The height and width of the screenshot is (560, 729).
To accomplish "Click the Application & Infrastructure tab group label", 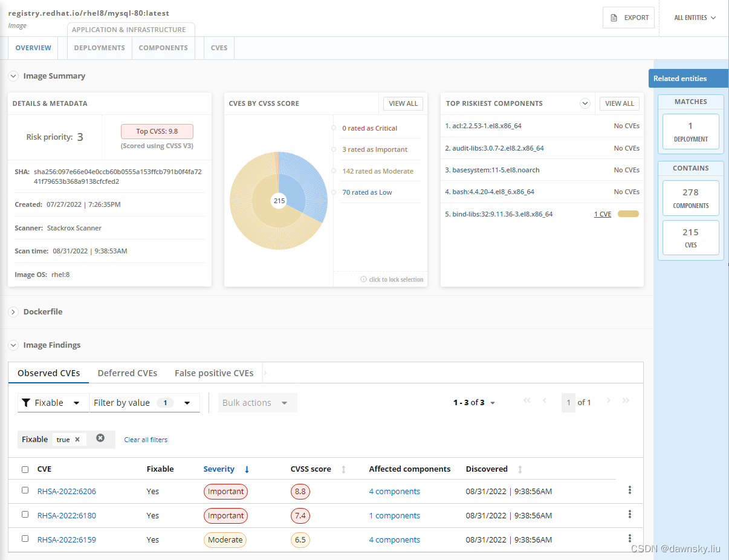I will tap(129, 30).
